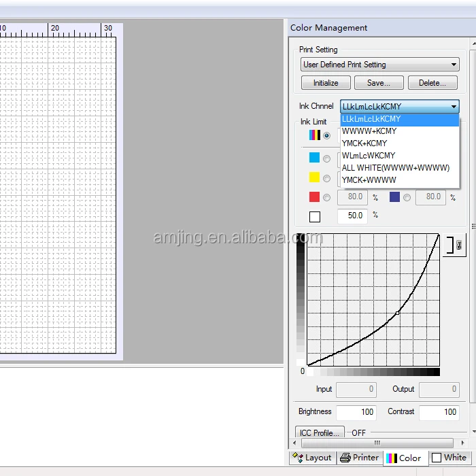Choose WWWW+KCMY from the ink channel list
Screen dimensions: 476x476
[369, 131]
